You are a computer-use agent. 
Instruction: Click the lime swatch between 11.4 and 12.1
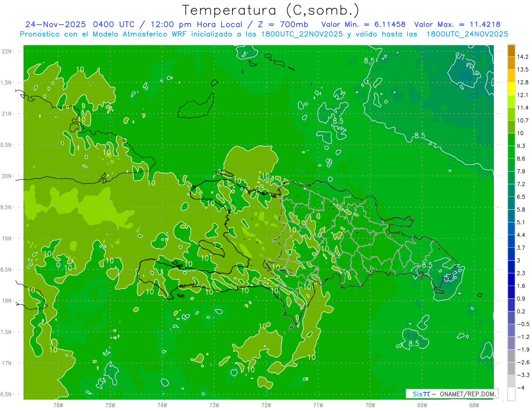[511, 102]
